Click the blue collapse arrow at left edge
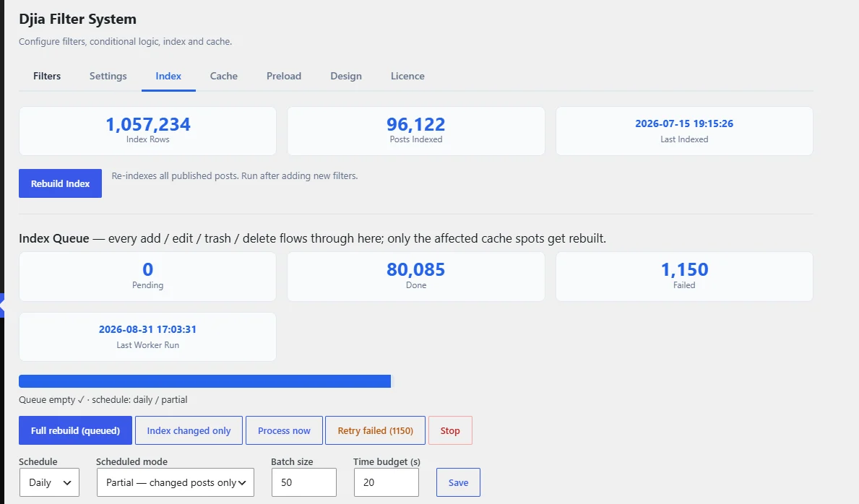859x504 pixels. (2, 305)
